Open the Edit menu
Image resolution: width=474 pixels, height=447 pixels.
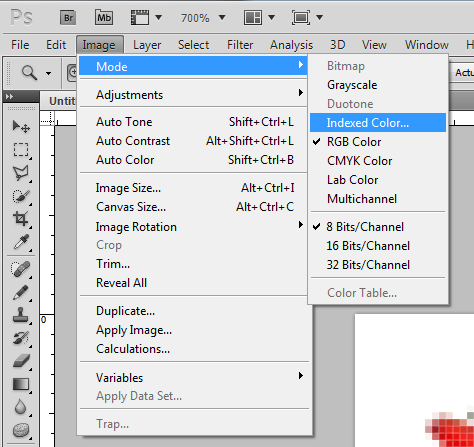[56, 45]
